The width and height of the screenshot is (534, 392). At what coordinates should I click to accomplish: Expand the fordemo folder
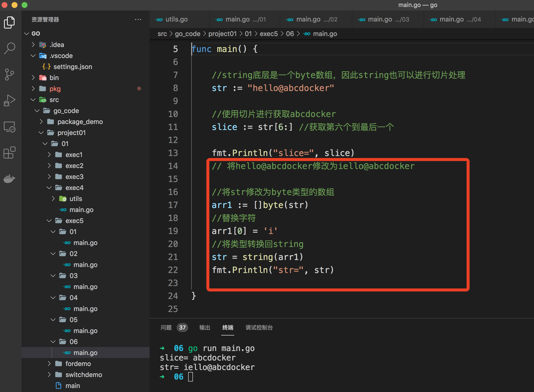point(78,364)
